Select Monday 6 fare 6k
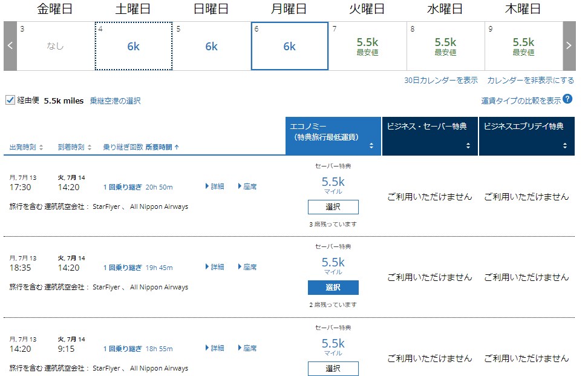588x376 pixels. [290, 46]
